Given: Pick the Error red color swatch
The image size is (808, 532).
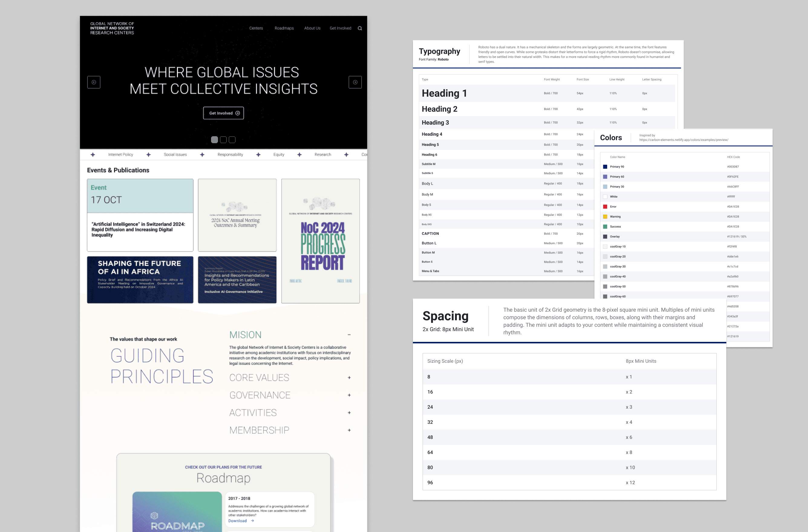Looking at the screenshot, I should 605,207.
